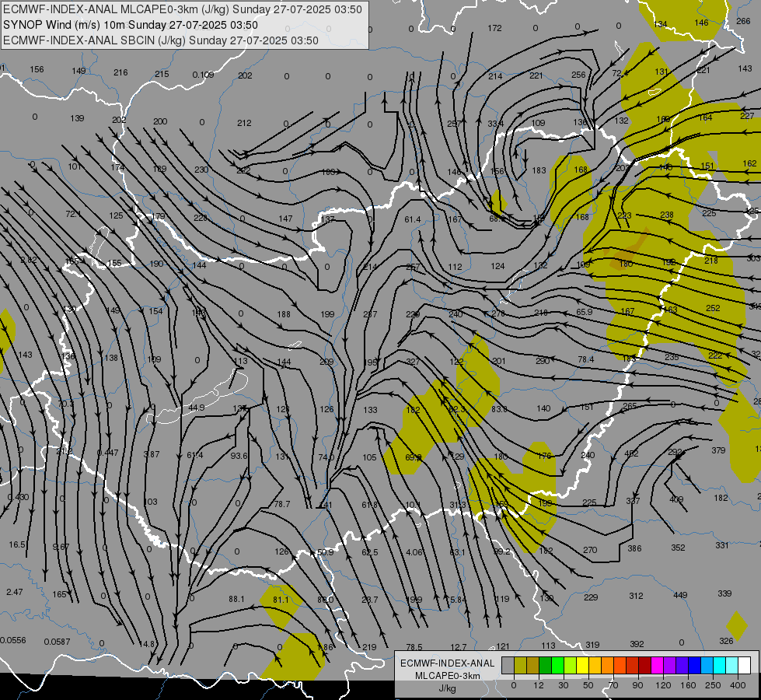Click the '462' value on the map
761x700 pixels.
(631, 453)
